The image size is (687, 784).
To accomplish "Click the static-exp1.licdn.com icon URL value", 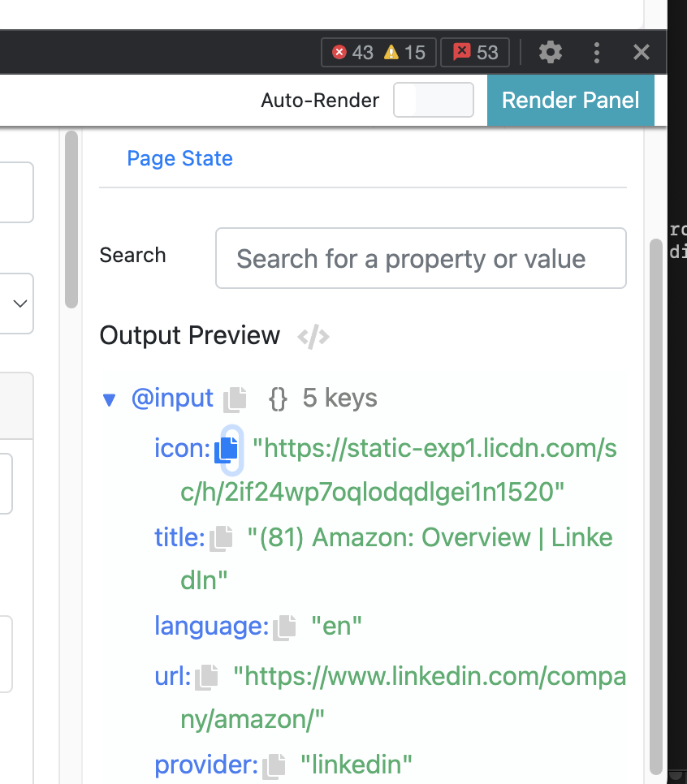I will (x=398, y=470).
